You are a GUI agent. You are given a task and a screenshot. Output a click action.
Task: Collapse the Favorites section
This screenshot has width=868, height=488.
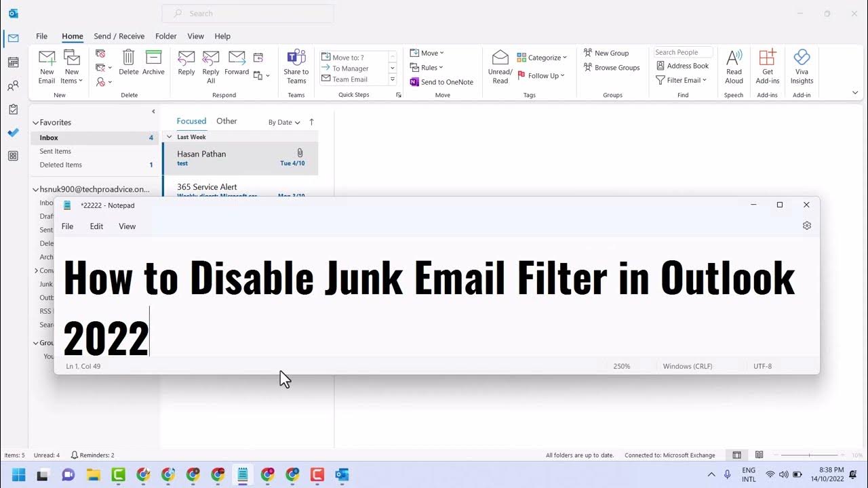pyautogui.click(x=35, y=123)
